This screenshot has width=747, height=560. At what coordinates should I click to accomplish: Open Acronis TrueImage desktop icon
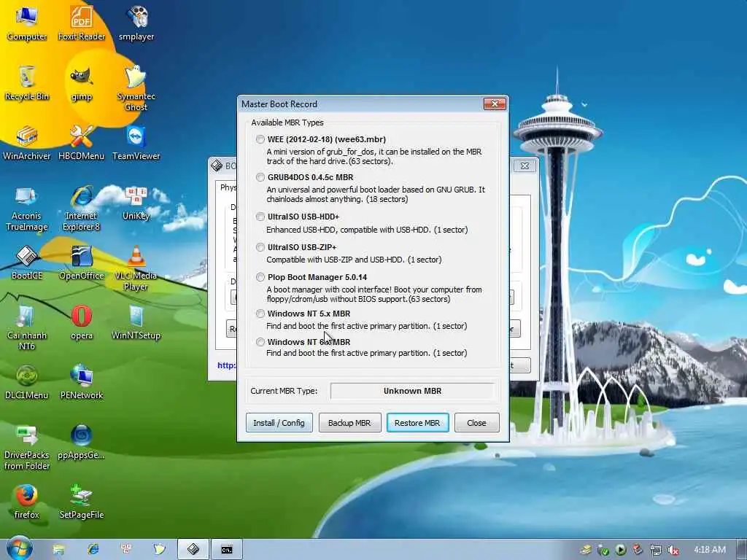point(27,208)
